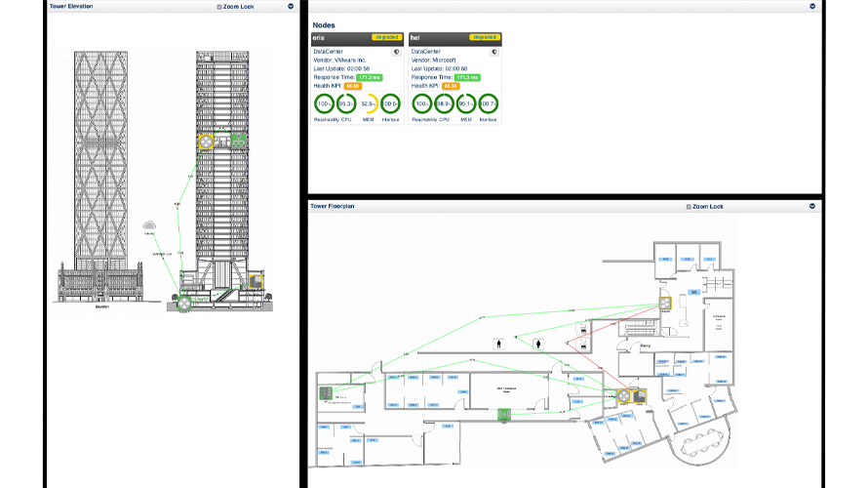Image resolution: width=868 pixels, height=488 pixels.
Task: Open the server node in tower basement
Action: [257, 283]
